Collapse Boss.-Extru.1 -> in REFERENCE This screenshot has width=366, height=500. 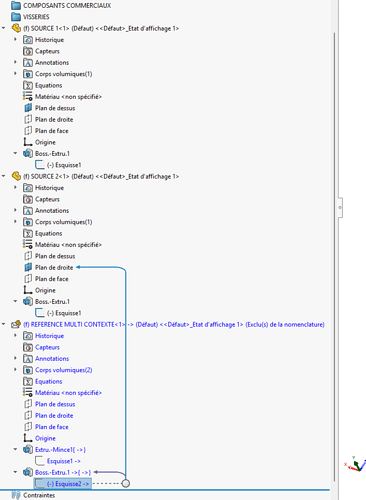pos(15,472)
